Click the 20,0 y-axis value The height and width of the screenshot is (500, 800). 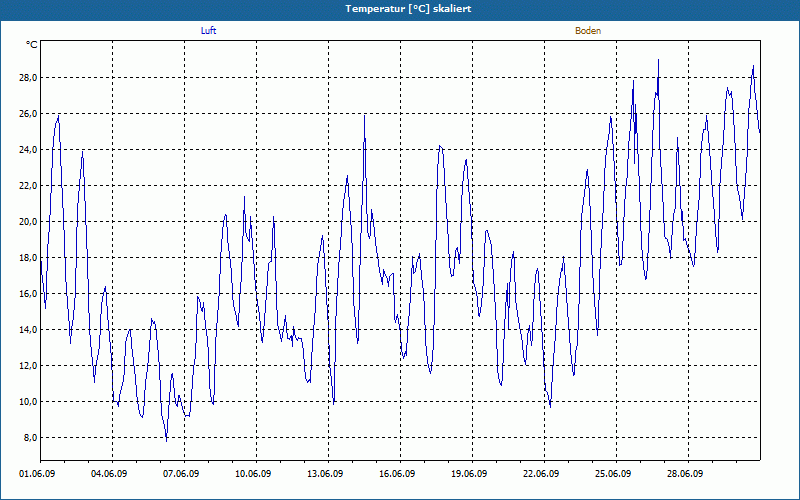pyautogui.click(x=28, y=221)
